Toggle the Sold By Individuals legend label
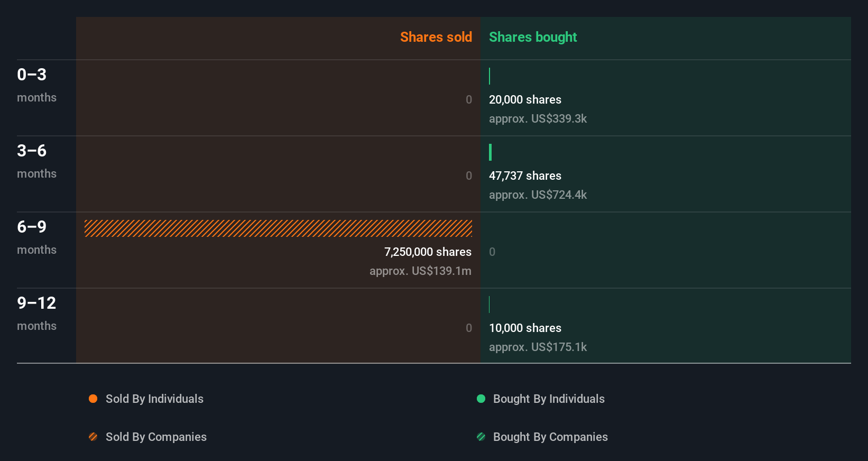868x461 pixels. (x=154, y=399)
